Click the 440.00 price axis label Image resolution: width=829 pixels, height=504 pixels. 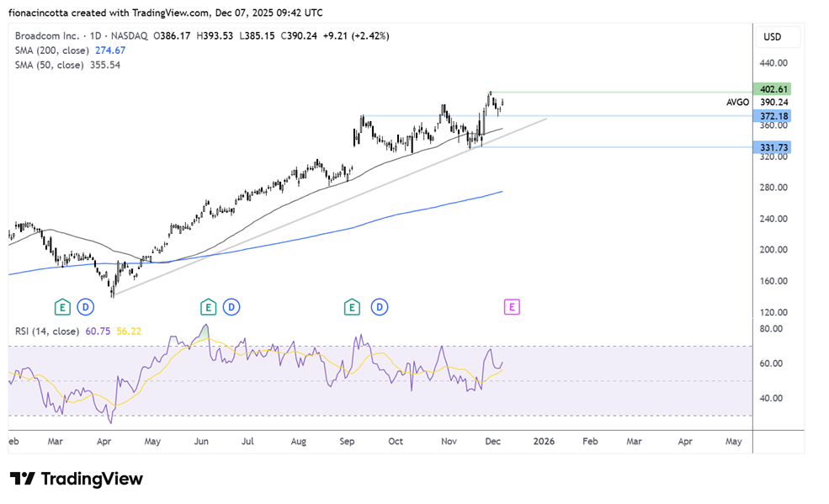point(773,63)
